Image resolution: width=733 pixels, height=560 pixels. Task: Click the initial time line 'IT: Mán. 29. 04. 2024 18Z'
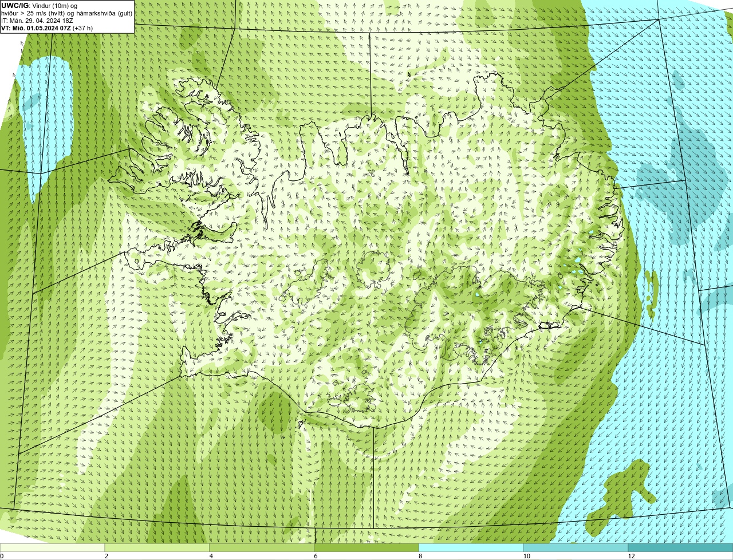click(37, 21)
